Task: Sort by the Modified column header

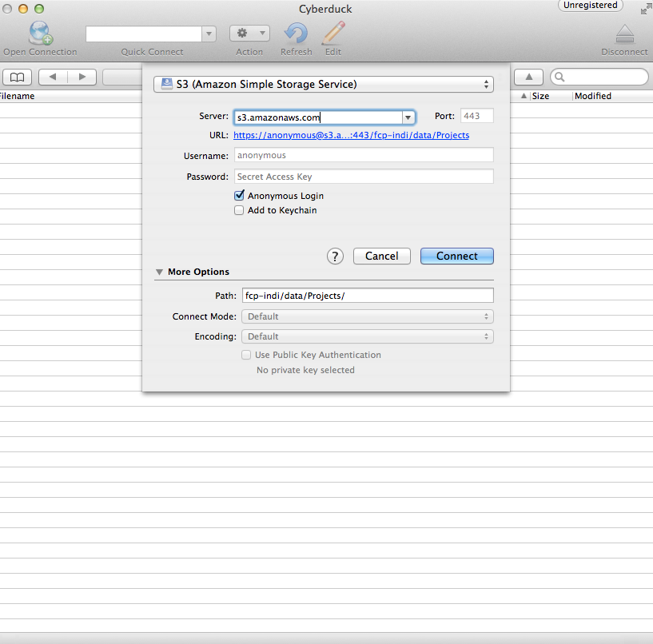Action: tap(592, 96)
